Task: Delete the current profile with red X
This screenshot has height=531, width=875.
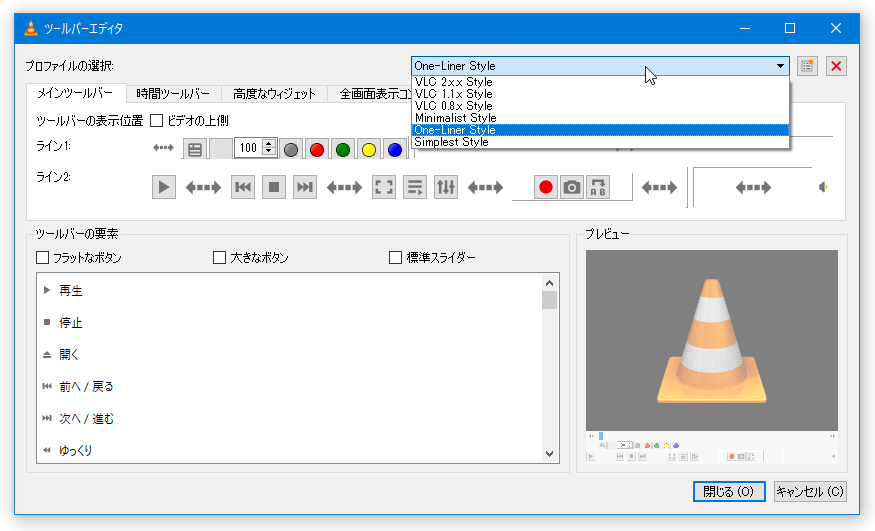Action: coord(836,66)
